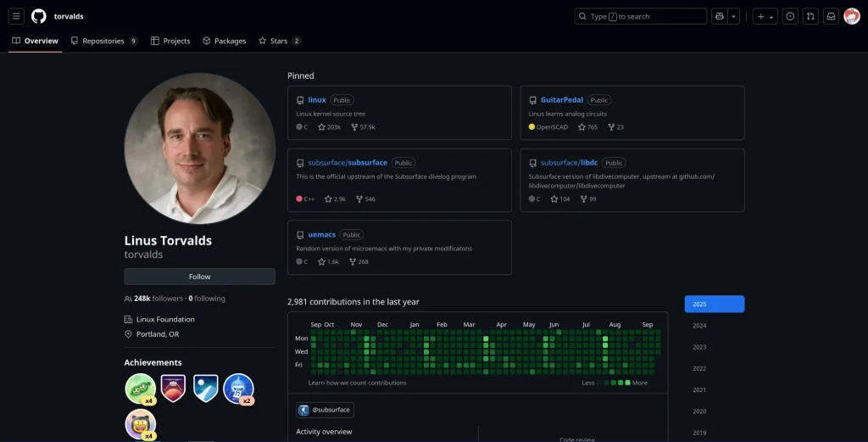Switch to the Projects tab
868x442 pixels.
170,41
